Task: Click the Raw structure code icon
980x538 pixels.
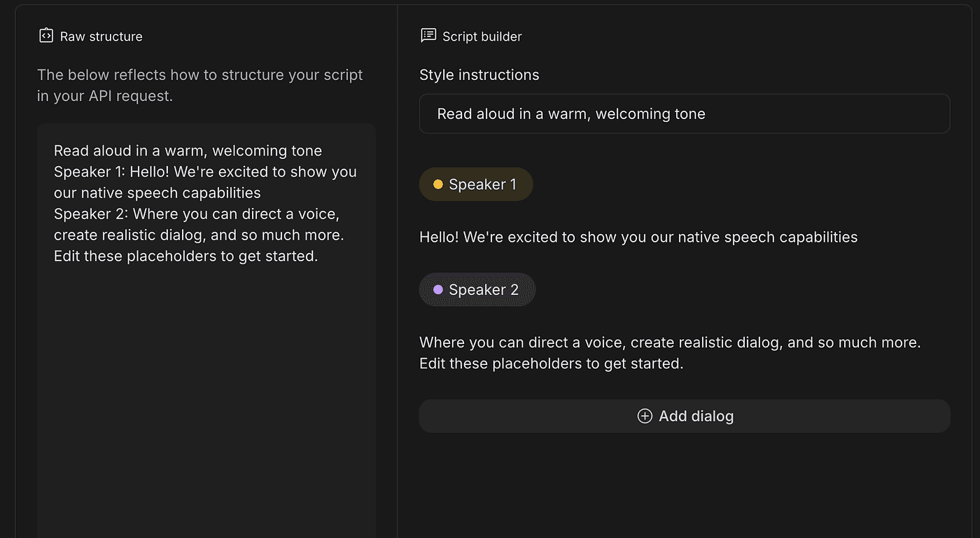Action: tap(45, 36)
